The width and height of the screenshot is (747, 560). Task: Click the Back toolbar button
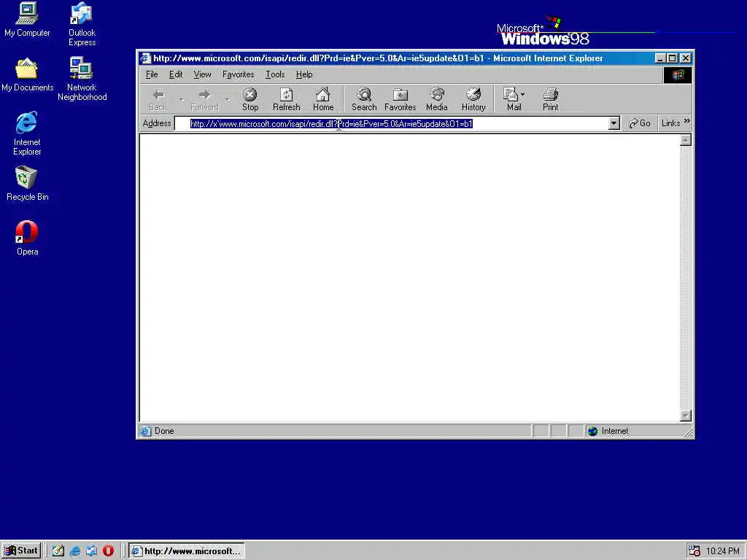158,100
